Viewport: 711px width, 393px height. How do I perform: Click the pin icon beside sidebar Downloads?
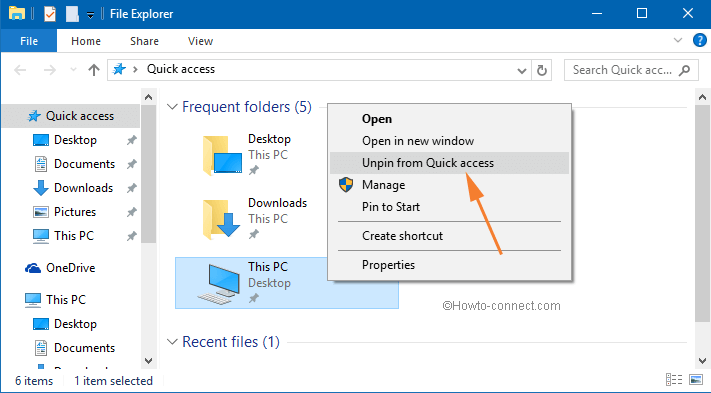pos(131,188)
